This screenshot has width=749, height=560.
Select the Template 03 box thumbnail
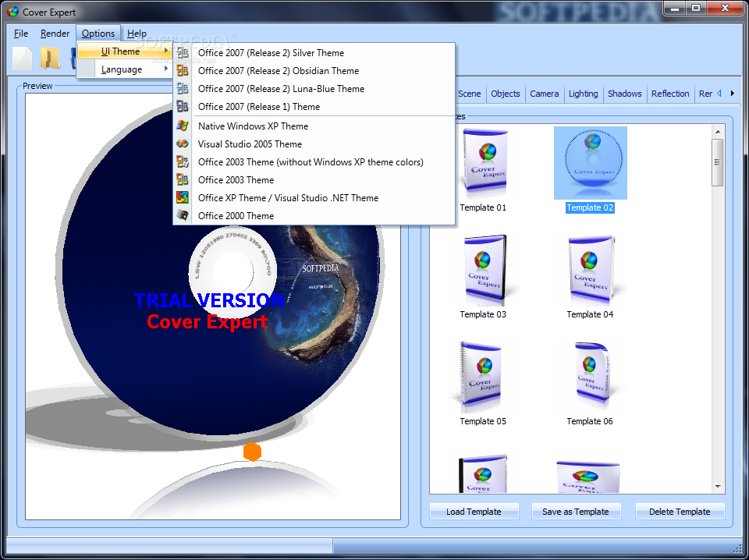(483, 270)
